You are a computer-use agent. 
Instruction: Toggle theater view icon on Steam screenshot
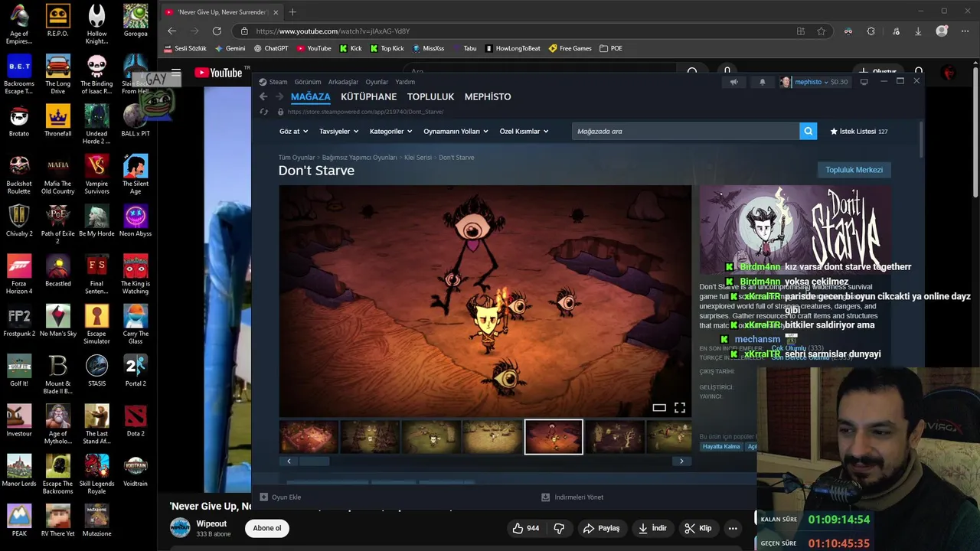point(659,408)
